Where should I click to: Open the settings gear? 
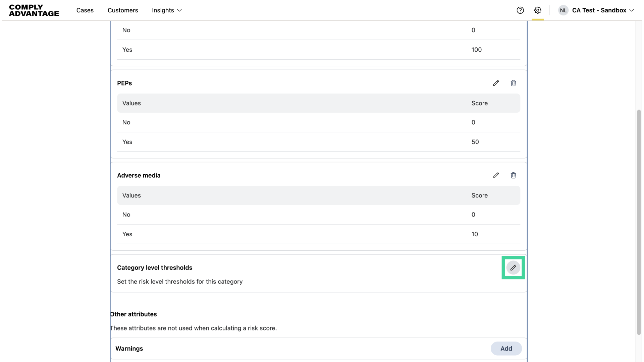(538, 10)
